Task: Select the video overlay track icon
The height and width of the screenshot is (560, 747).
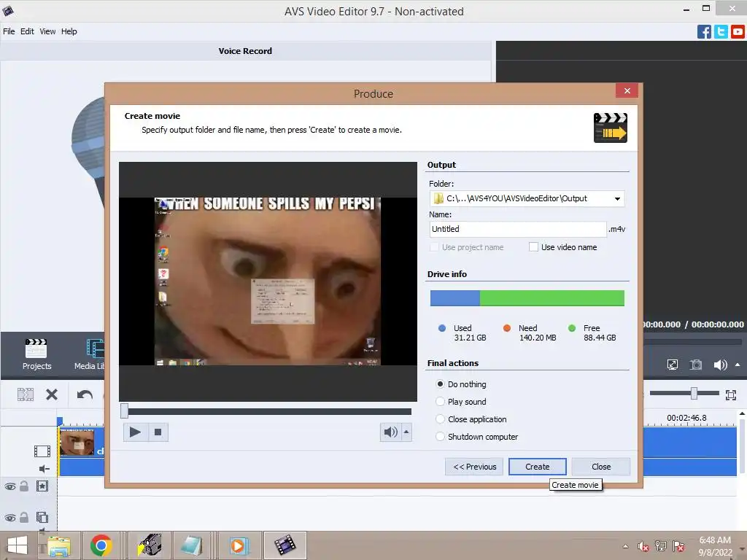Action: pyautogui.click(x=42, y=517)
